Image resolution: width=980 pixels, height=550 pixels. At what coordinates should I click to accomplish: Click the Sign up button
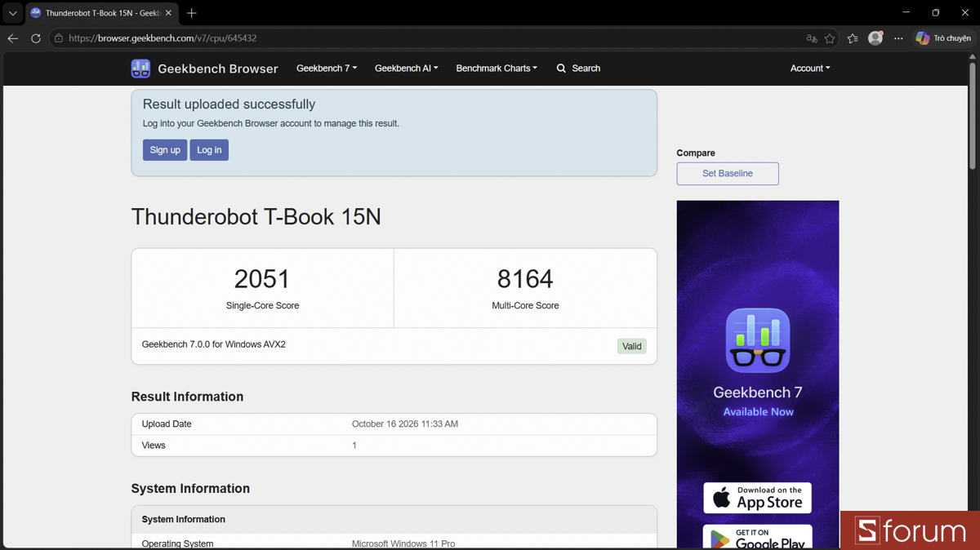pos(165,150)
